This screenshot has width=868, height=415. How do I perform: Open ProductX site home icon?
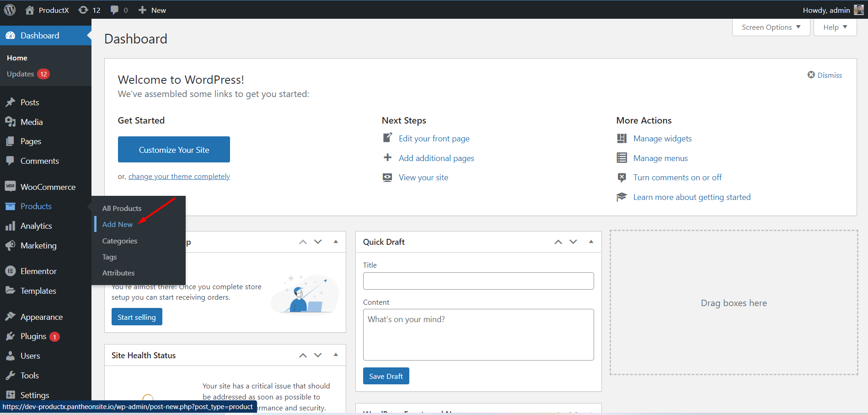(30, 10)
